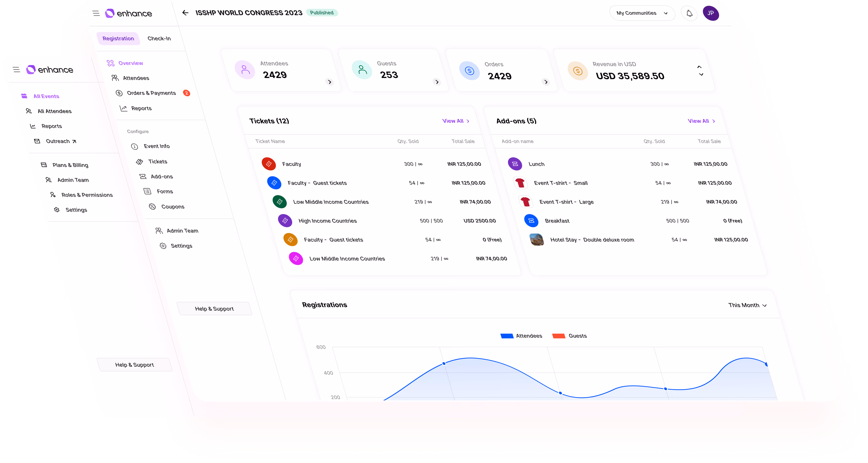The image size is (868, 463).
Task: Click the Breakfast add-on icon
Action: (x=531, y=221)
